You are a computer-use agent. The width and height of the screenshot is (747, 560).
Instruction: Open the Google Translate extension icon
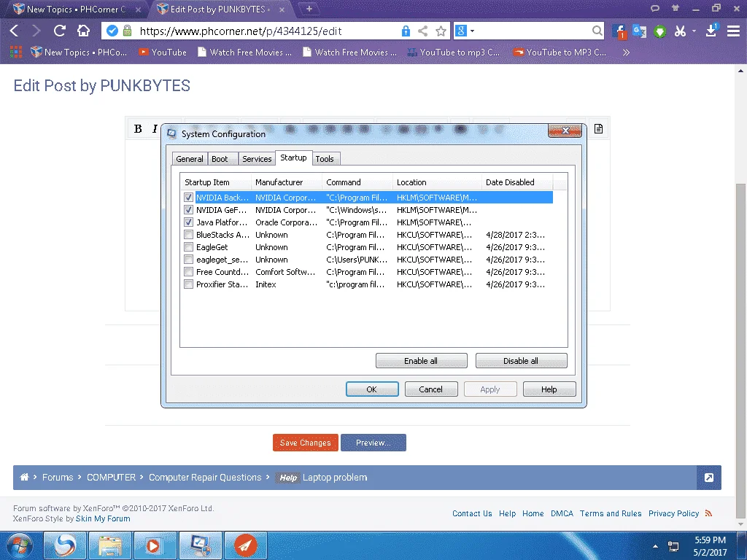(x=639, y=31)
